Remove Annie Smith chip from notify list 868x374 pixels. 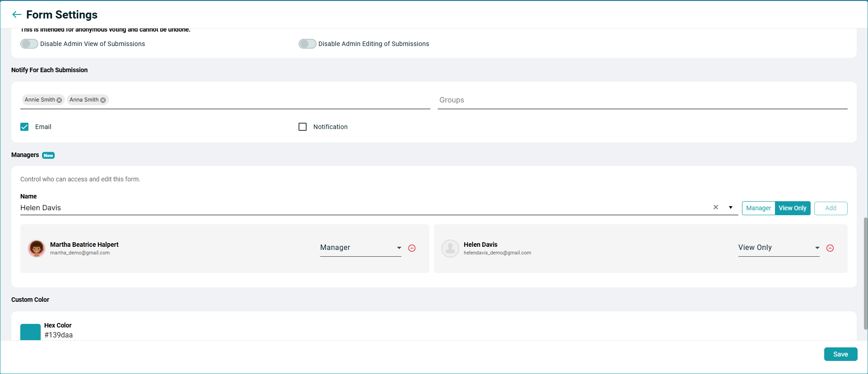pyautogui.click(x=59, y=100)
